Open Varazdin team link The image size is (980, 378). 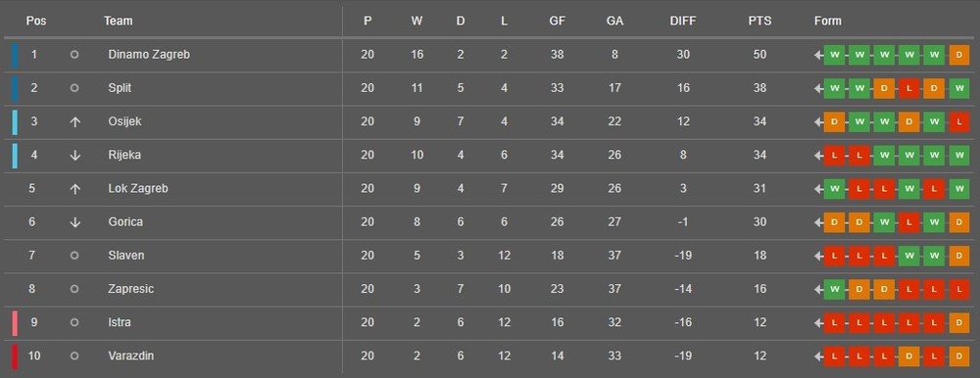click(130, 356)
